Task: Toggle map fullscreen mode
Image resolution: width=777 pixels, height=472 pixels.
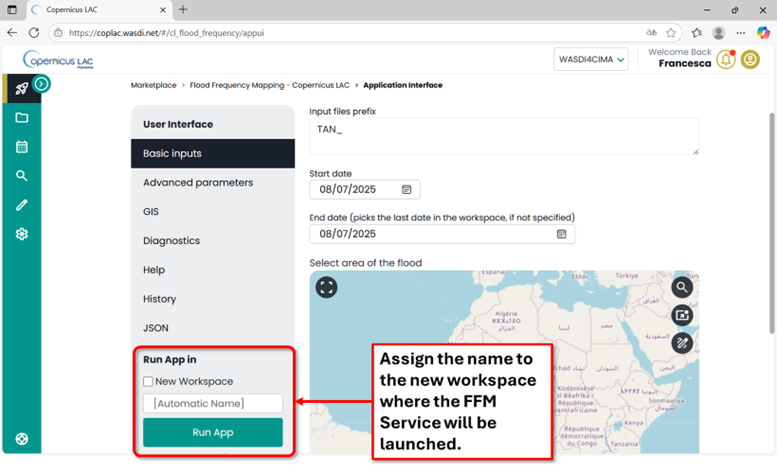Action: (327, 287)
